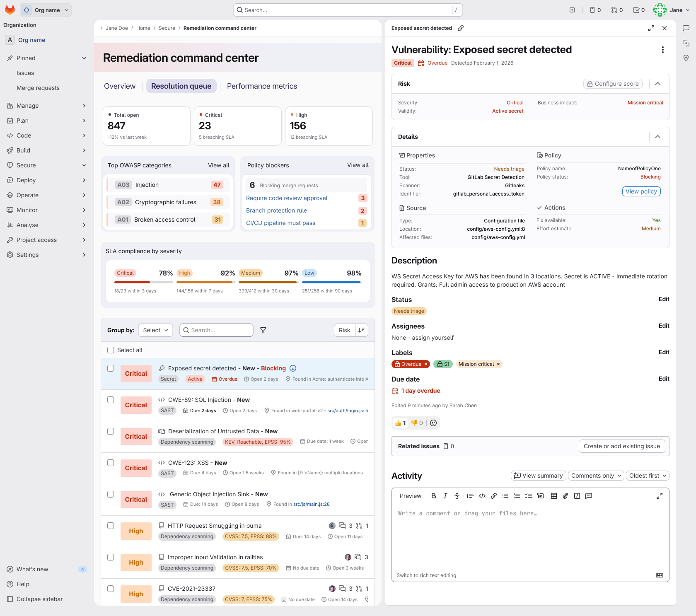Expand the vulnerability panel to full width
The image size is (696, 616).
[651, 28]
